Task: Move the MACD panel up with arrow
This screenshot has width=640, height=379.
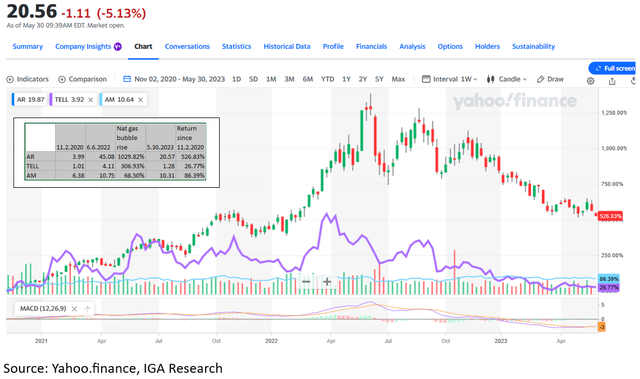Action: tap(87, 309)
